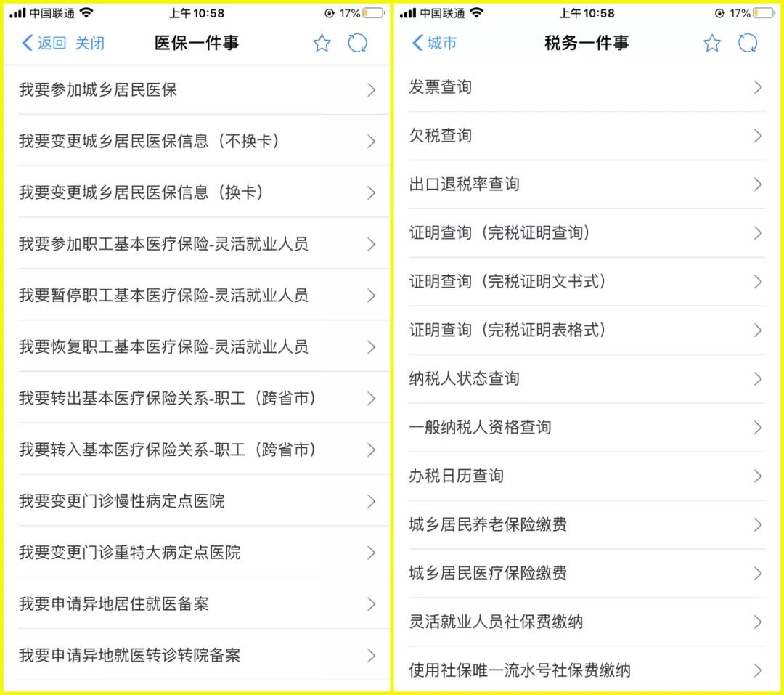The width and height of the screenshot is (784, 695).
Task: Open 办税日历查询
Action: 581,476
